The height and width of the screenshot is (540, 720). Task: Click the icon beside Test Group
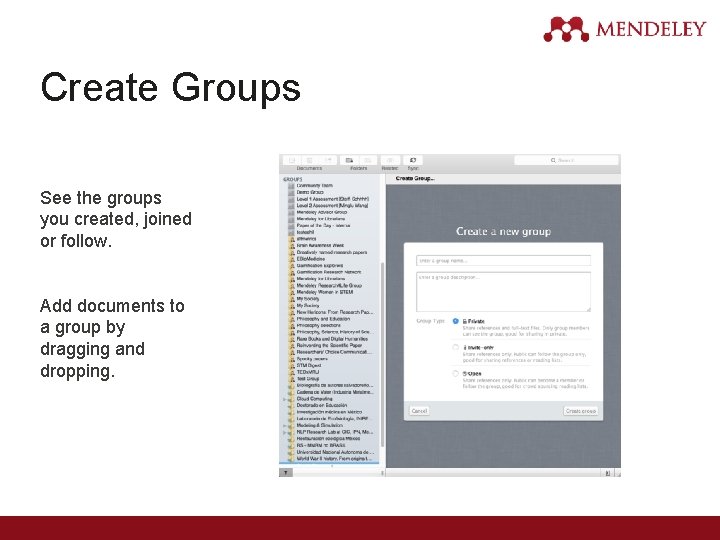coord(292,379)
